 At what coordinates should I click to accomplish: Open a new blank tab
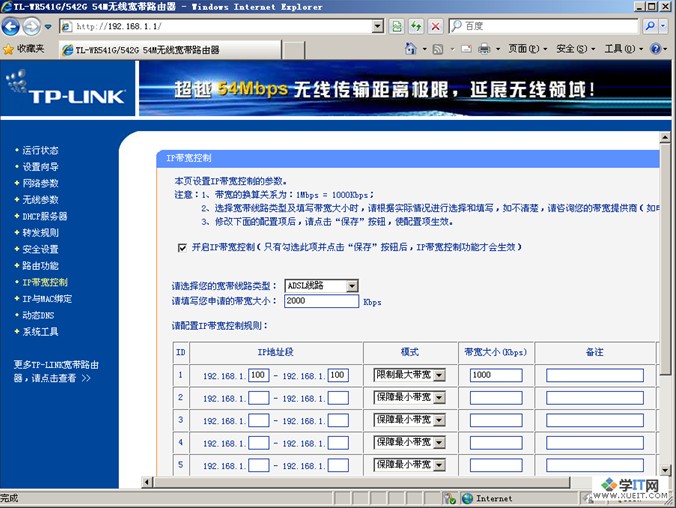pos(294,50)
